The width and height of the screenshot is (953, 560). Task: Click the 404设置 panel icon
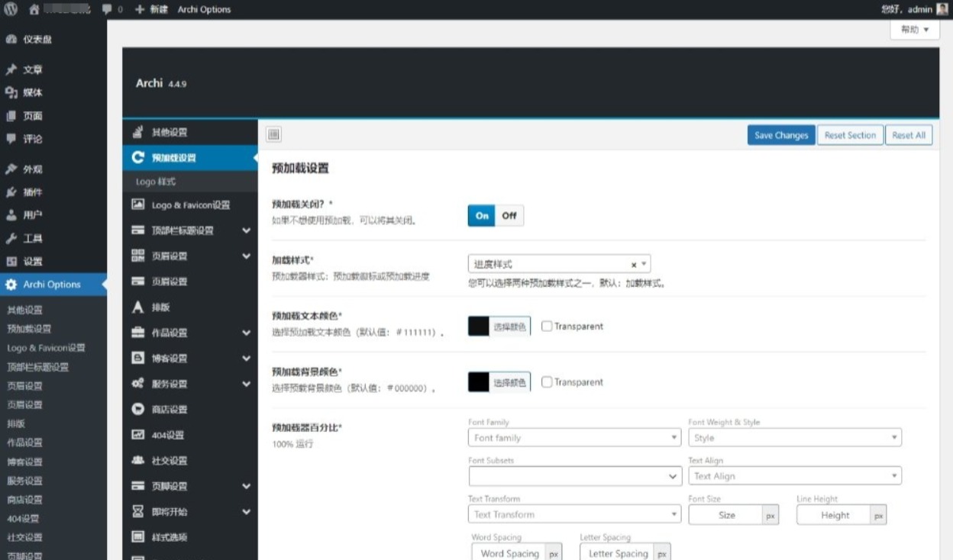pyautogui.click(x=137, y=435)
